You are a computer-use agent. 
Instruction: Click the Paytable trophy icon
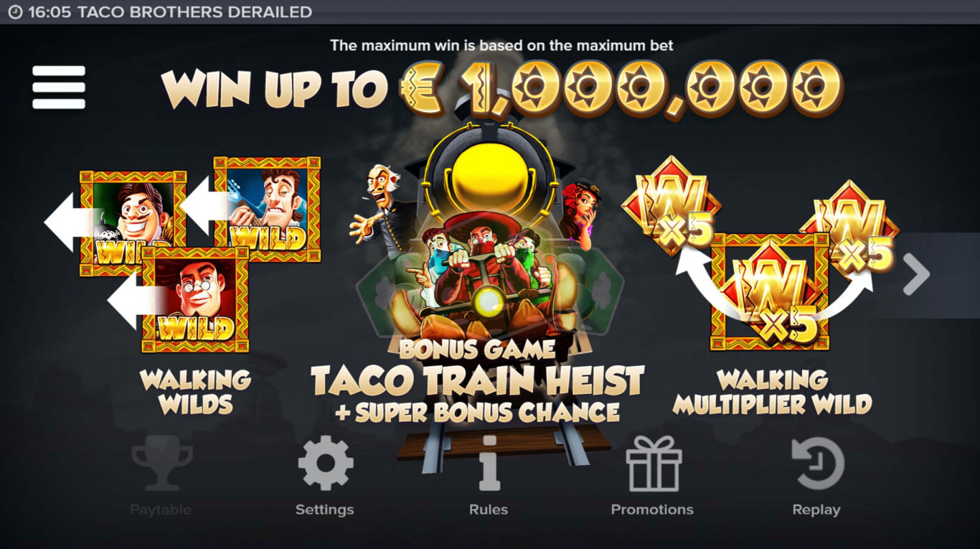coord(161,465)
